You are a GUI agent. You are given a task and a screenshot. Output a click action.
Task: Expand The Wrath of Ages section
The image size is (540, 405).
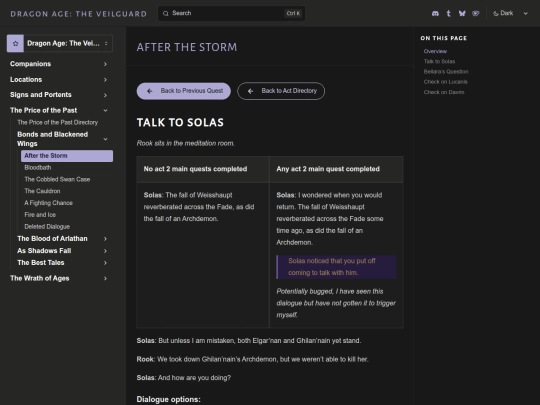59,278
